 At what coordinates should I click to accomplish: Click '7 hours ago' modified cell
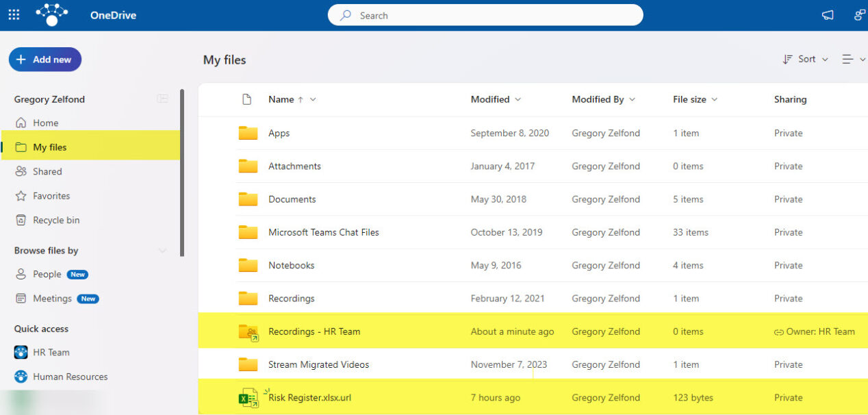coord(496,397)
